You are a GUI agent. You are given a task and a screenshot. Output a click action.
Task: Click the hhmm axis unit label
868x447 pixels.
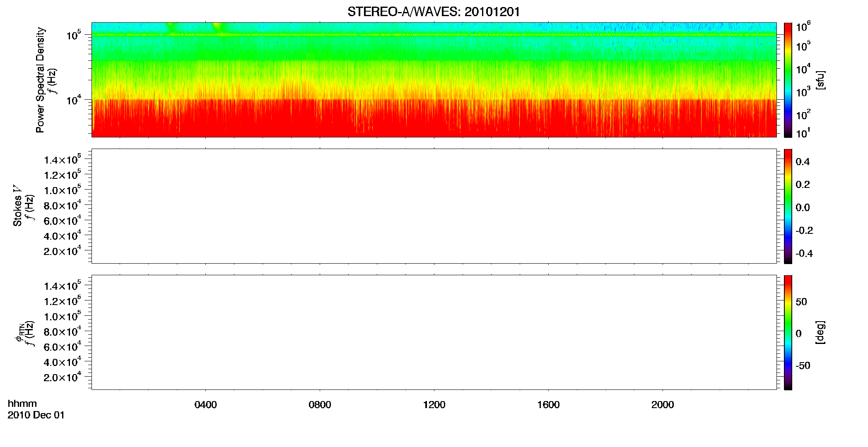(x=22, y=404)
